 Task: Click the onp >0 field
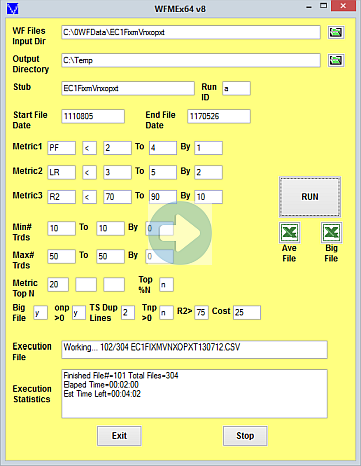point(79,312)
